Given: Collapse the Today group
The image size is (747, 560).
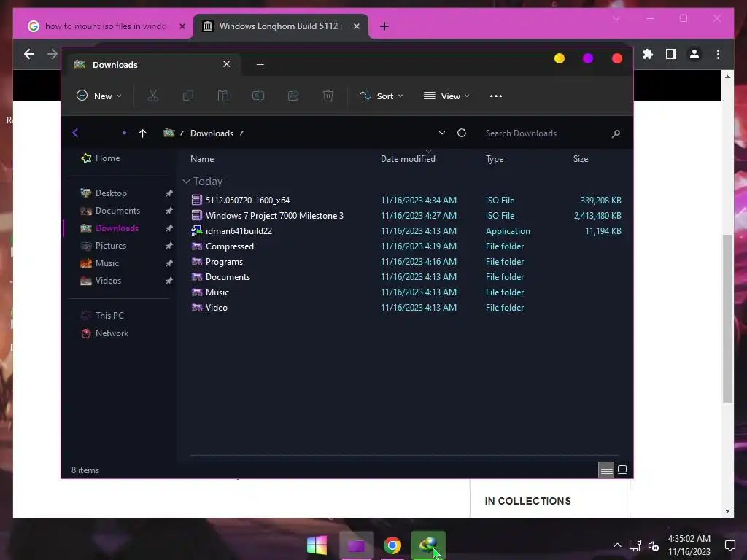Looking at the screenshot, I should coord(186,181).
